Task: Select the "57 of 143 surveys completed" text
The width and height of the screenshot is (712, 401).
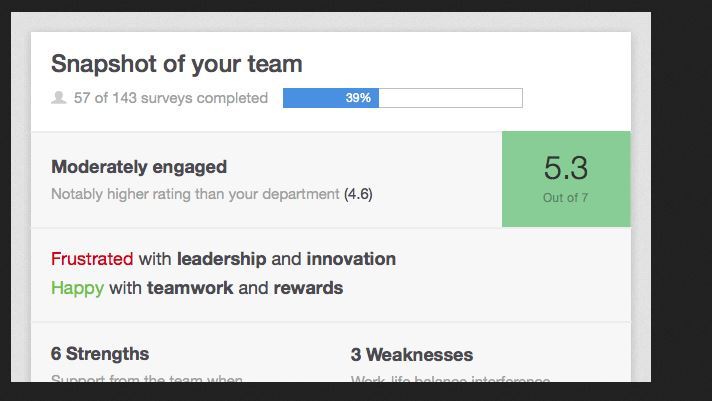Action: click(171, 98)
